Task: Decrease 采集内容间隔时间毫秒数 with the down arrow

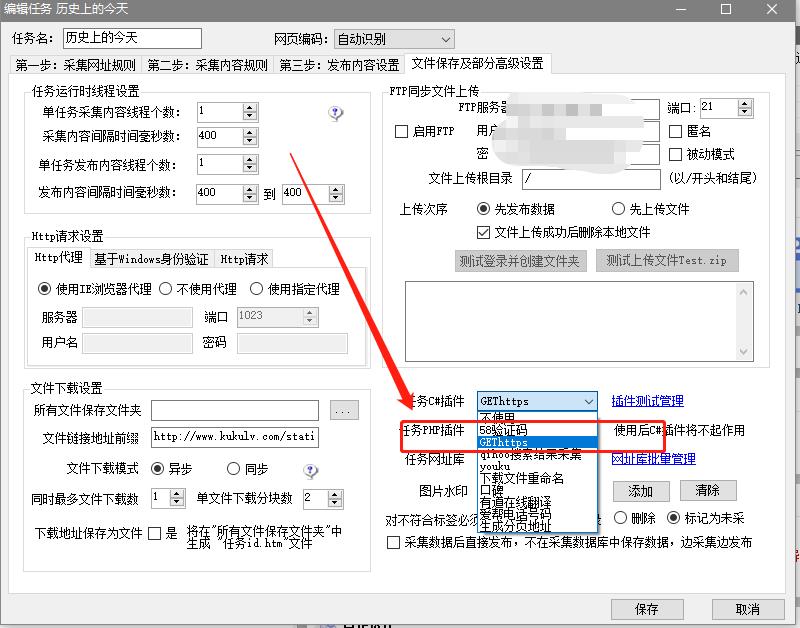Action: click(249, 141)
